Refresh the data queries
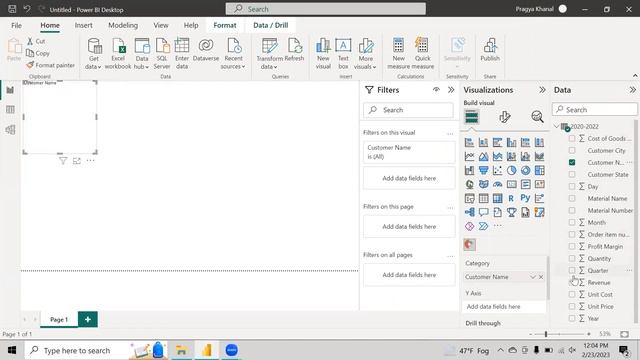Viewport: 640px width, 360px height. (x=294, y=50)
